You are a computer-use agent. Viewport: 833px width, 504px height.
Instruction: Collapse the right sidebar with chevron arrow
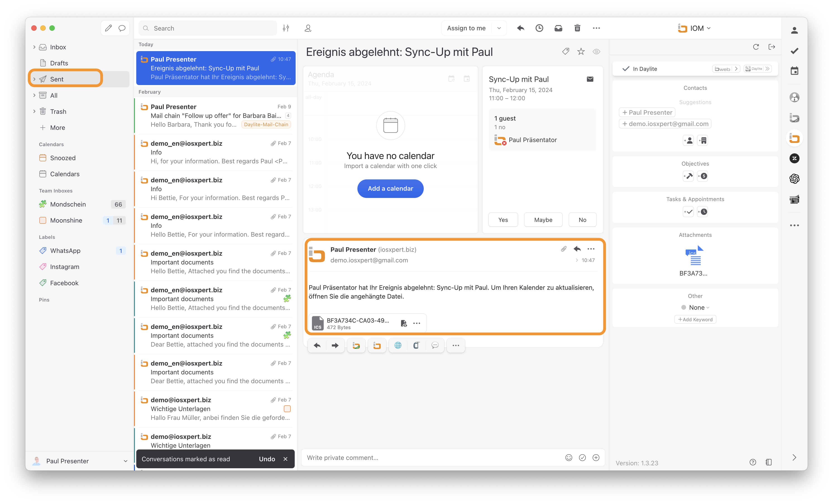(x=795, y=457)
